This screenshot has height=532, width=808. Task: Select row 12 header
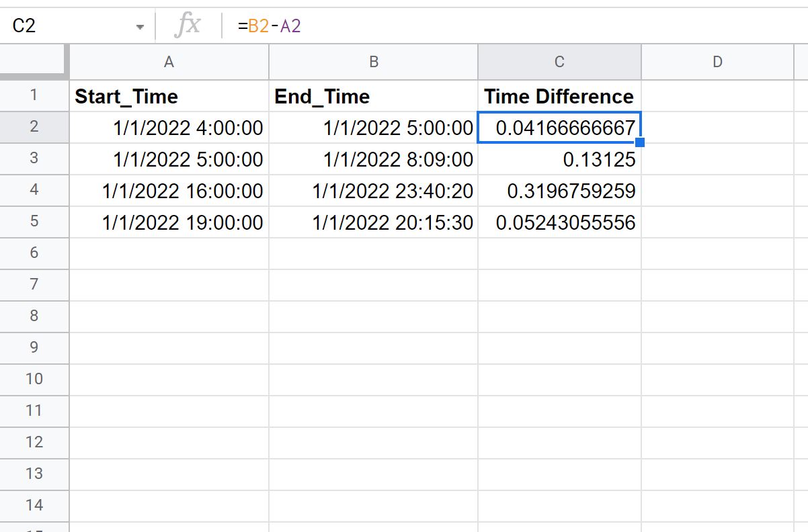(34, 443)
